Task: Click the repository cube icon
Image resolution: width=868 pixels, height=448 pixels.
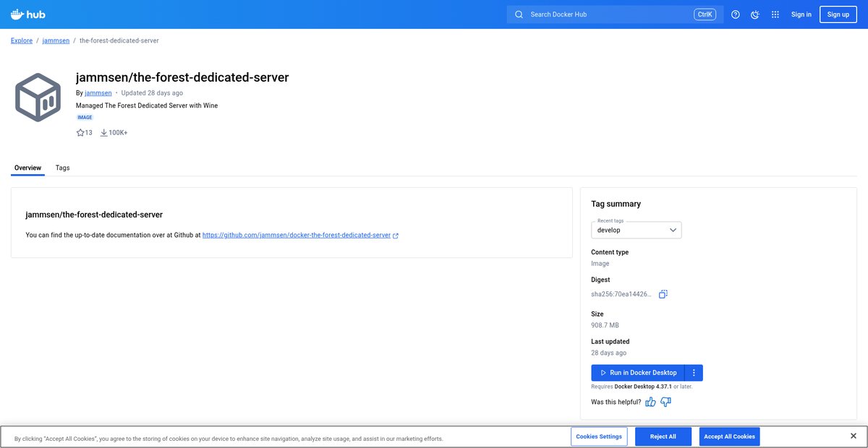Action: pos(38,97)
